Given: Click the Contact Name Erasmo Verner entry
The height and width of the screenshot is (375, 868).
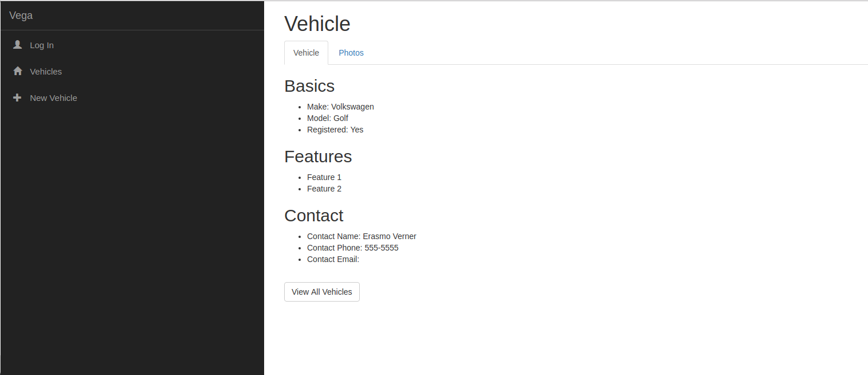Looking at the screenshot, I should coord(362,236).
